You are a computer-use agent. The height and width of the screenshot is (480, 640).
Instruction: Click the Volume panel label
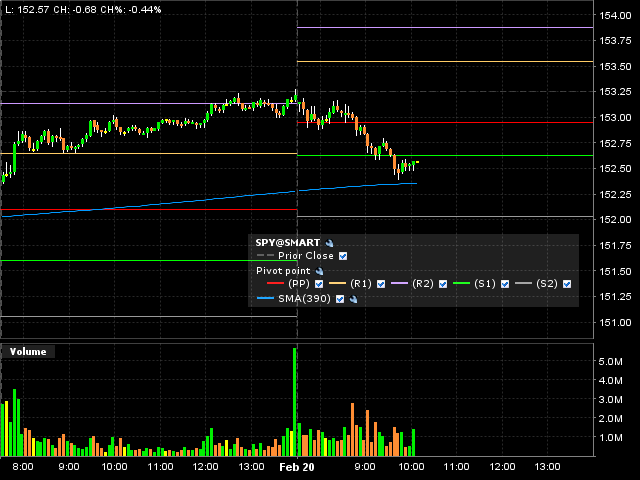28,351
